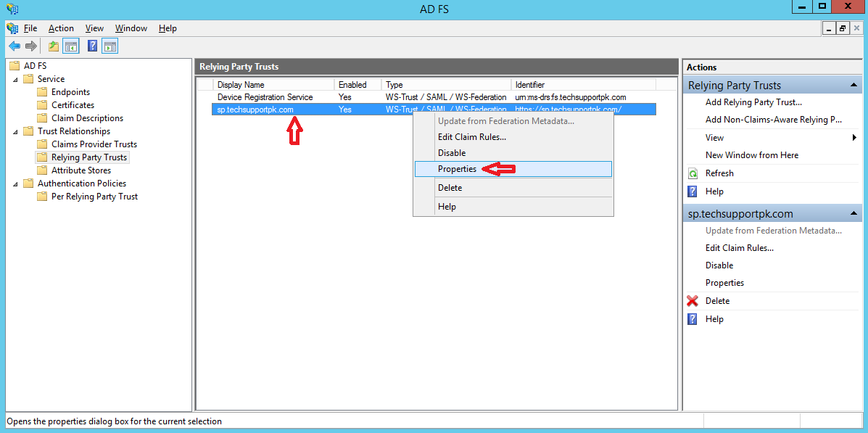Select Claims Provider Trusts in the tree

pyautogui.click(x=94, y=144)
